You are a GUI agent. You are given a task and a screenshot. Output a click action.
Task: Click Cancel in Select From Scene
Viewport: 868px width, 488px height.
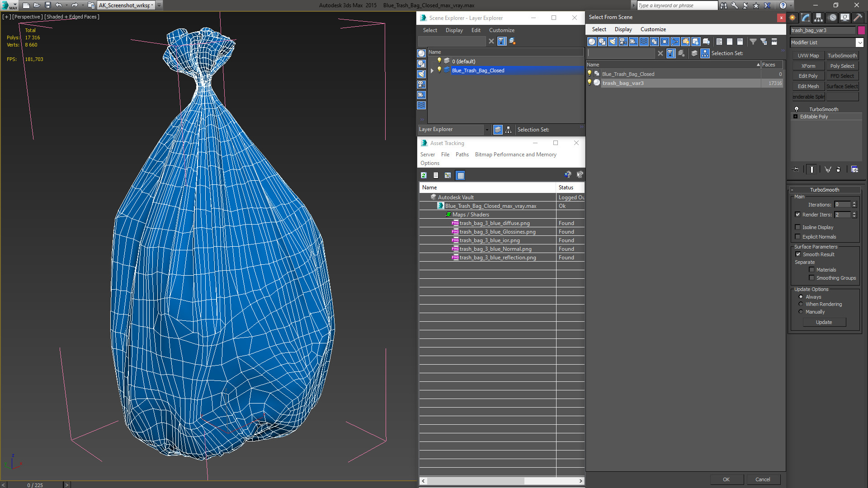[x=762, y=479]
